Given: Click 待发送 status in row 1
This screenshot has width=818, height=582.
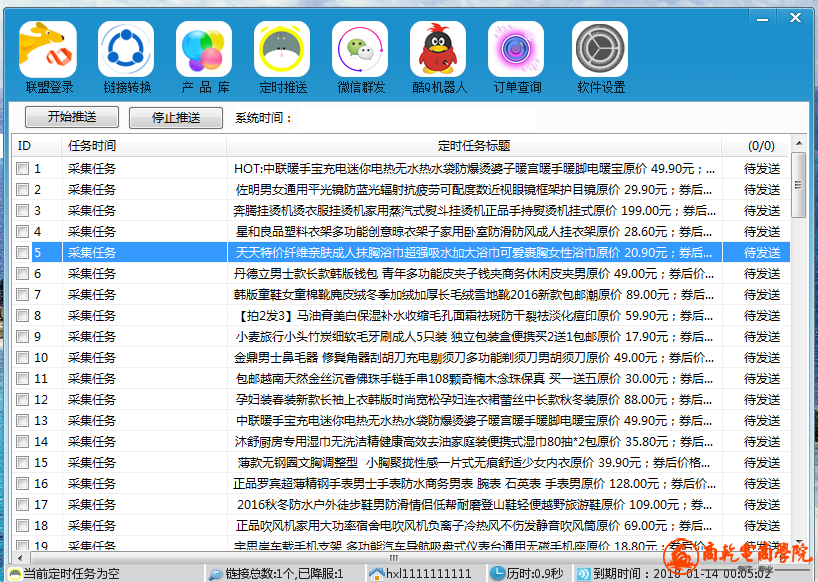Looking at the screenshot, I should click(x=762, y=168).
